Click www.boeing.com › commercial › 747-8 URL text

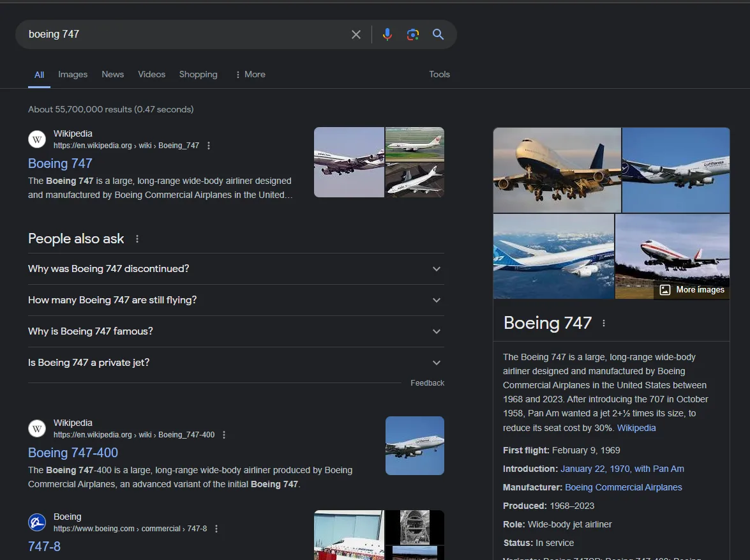(x=130, y=529)
